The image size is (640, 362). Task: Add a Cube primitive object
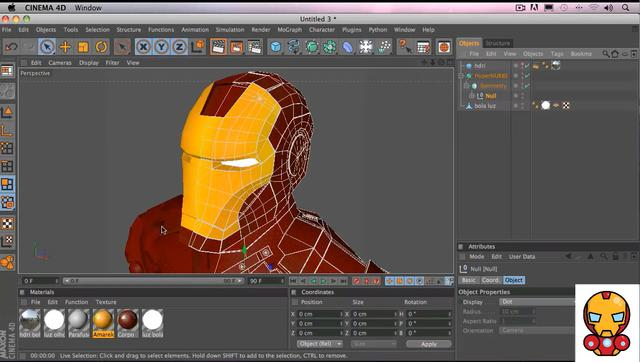[276, 47]
